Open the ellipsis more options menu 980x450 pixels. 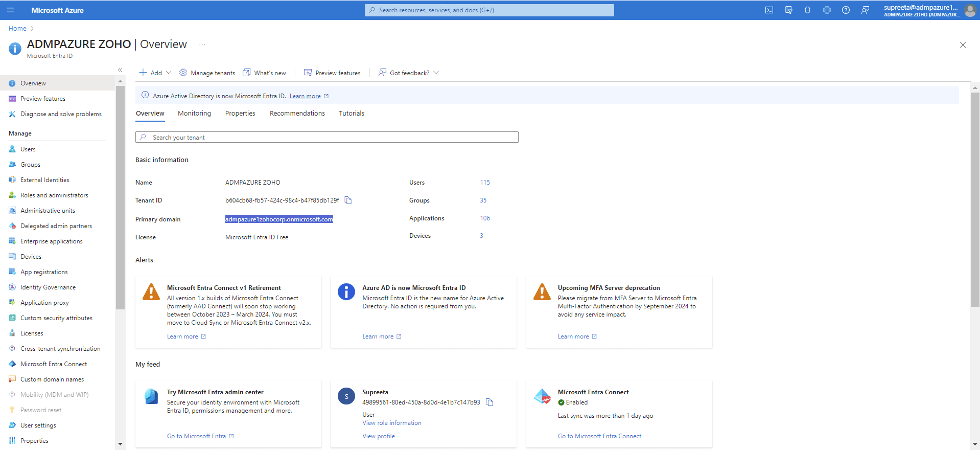[202, 45]
